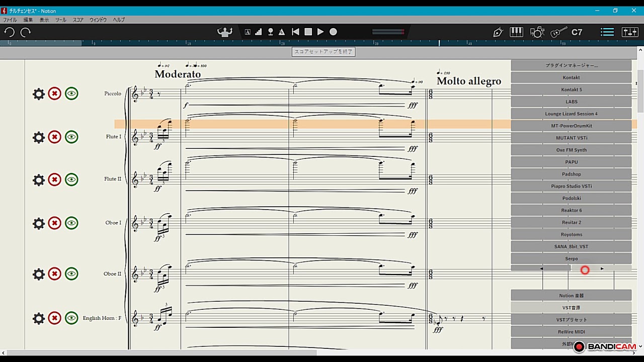The image size is (644, 362).
Task: Open the pen entry palette
Action: (x=498, y=32)
